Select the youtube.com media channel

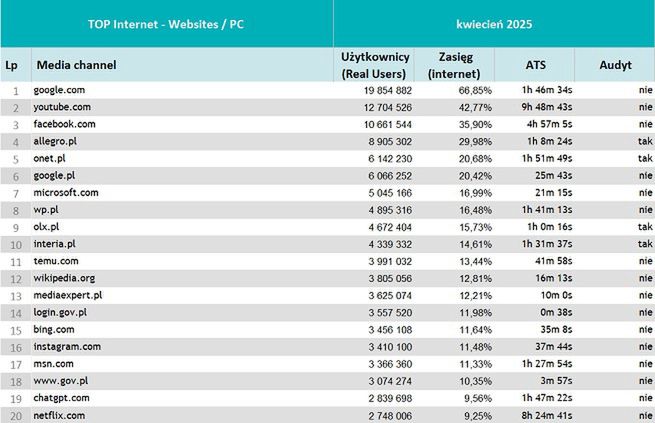(x=65, y=107)
